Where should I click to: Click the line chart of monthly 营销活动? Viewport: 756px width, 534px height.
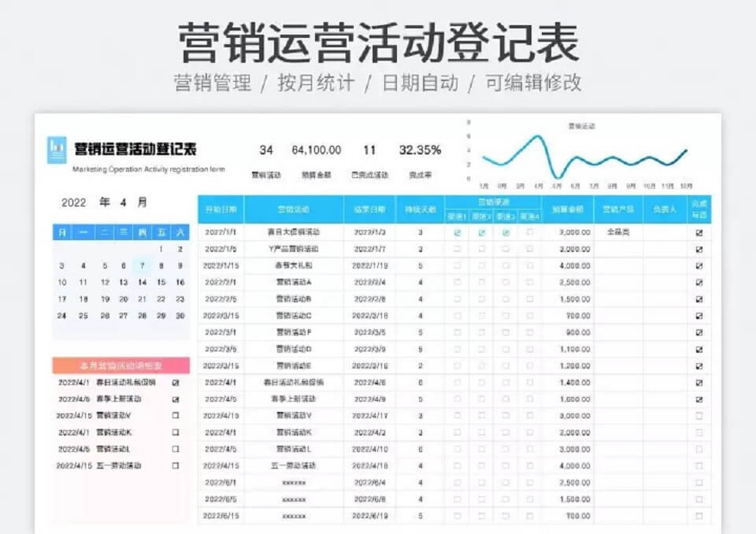pos(582,156)
